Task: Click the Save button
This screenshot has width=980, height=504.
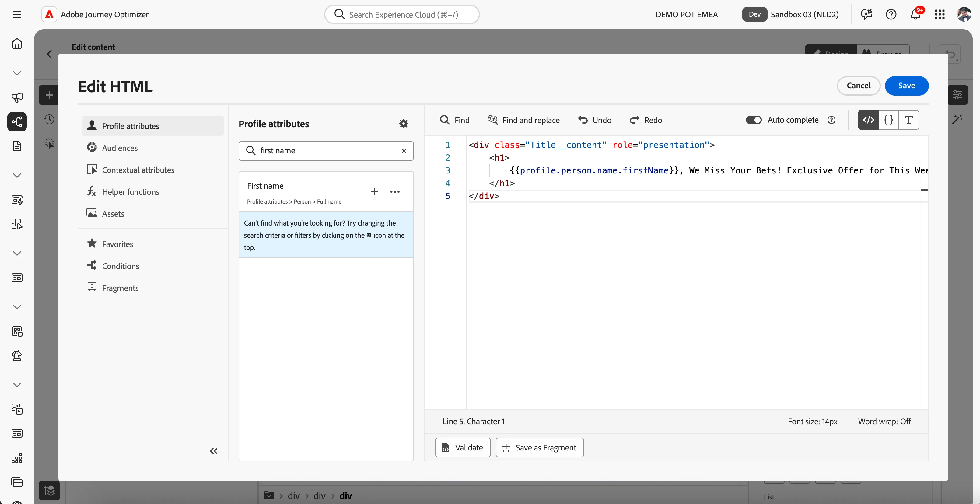Action: click(x=907, y=86)
